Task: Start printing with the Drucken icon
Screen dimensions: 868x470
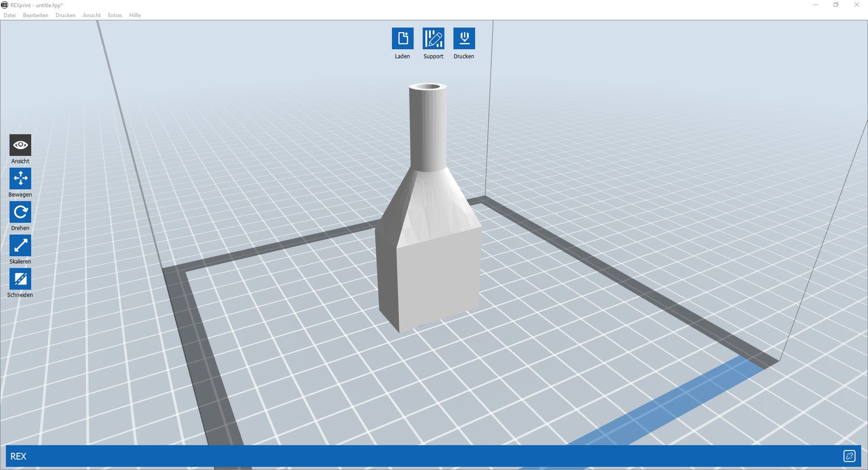Action: coord(464,38)
